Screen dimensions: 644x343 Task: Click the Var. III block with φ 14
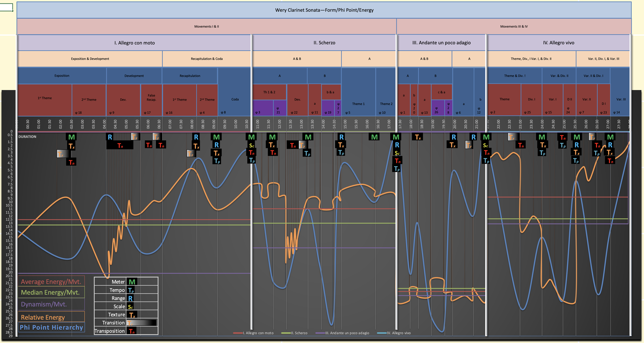click(620, 92)
